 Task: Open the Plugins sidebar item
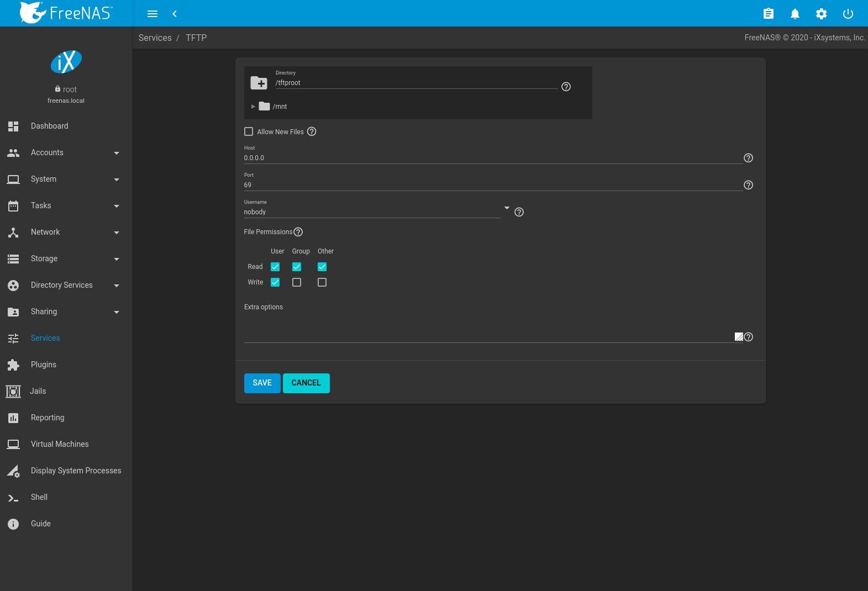44,365
